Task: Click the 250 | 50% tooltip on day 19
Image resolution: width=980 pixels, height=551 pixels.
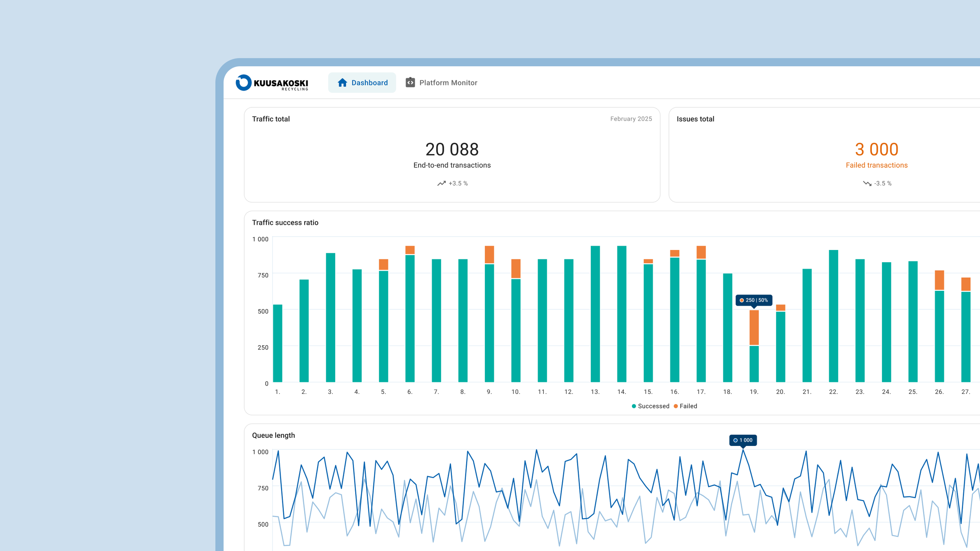Action: pyautogui.click(x=754, y=300)
